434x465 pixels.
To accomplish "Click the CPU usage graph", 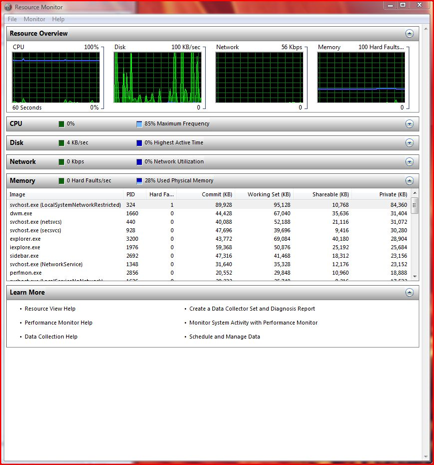I will coord(56,77).
